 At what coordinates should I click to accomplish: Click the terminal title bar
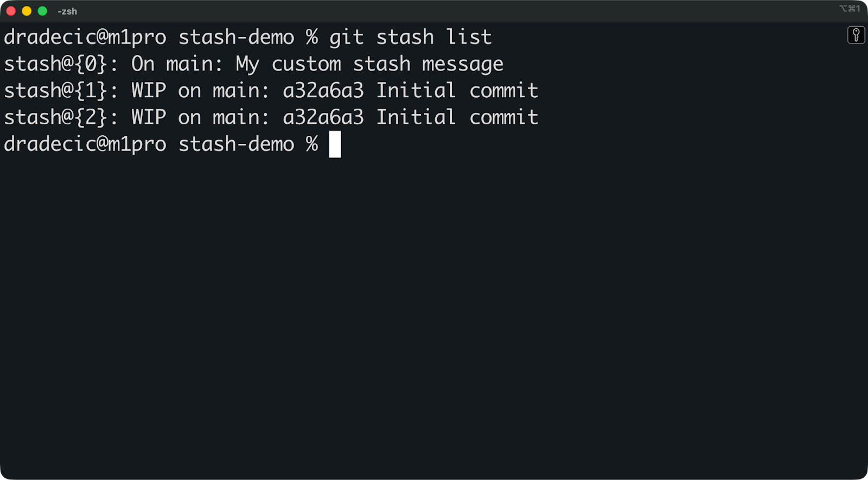point(434,10)
